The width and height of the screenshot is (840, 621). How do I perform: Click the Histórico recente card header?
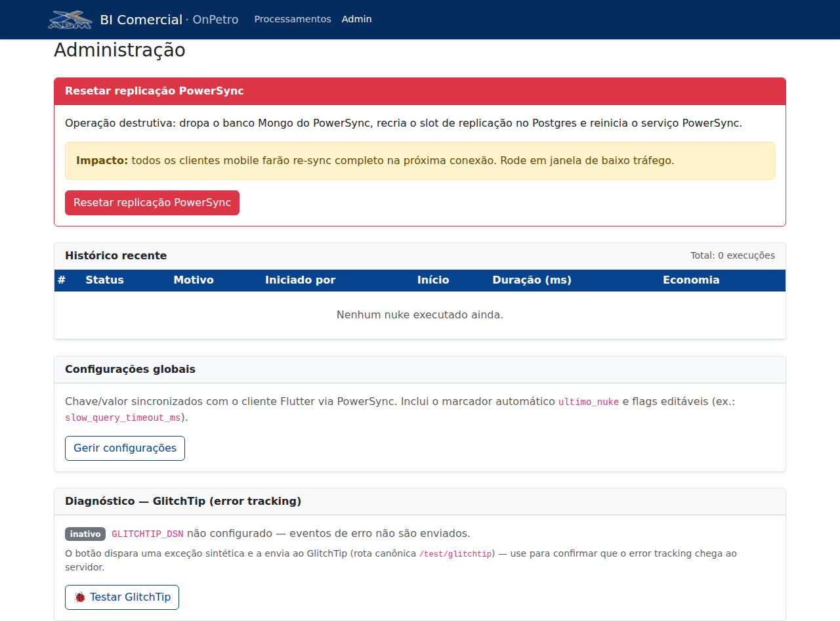[x=420, y=256]
